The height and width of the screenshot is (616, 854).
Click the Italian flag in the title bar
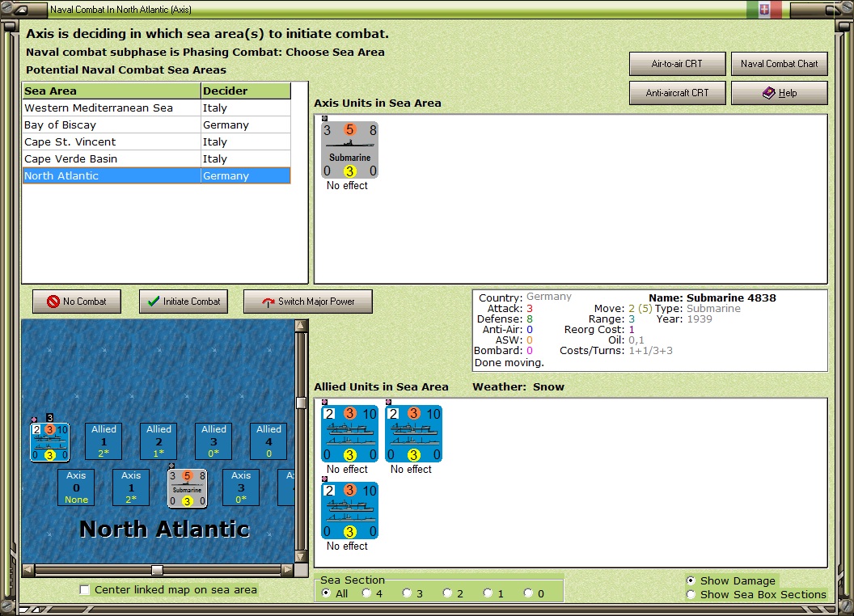click(x=764, y=9)
